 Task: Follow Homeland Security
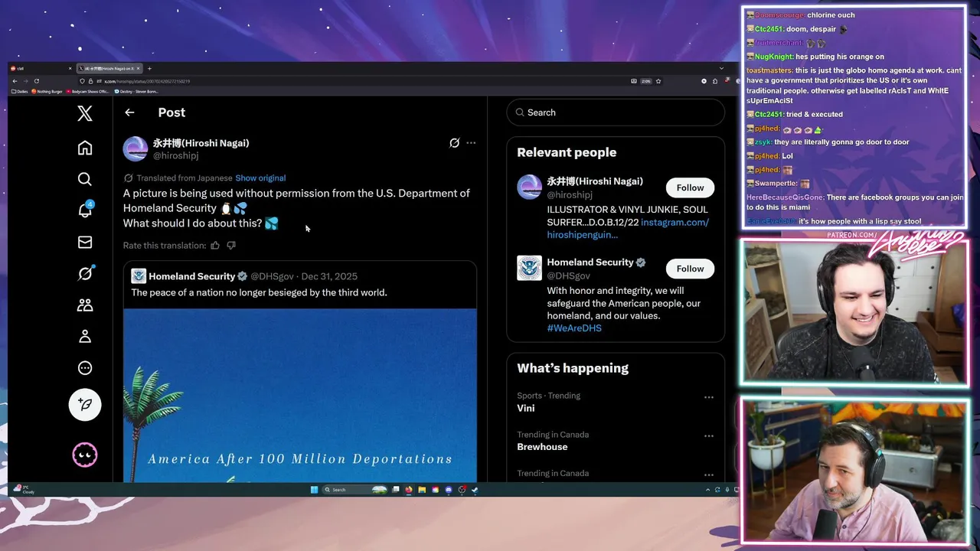690,269
